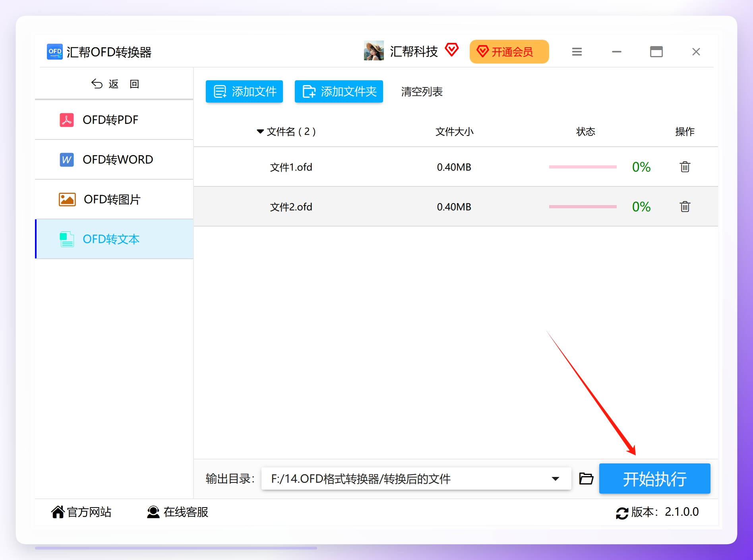This screenshot has width=753, height=560.
Task: Select the OFD转PDF tab
Action: 114,120
